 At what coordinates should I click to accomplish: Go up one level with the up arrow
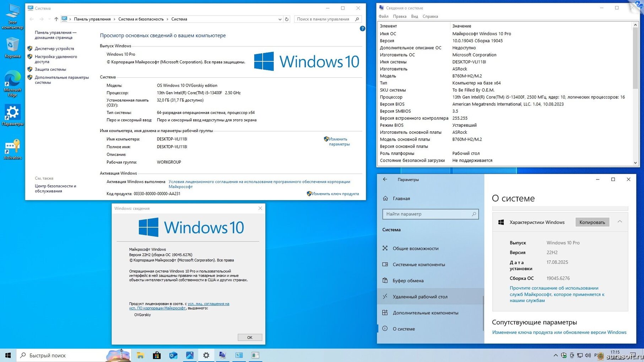click(56, 19)
